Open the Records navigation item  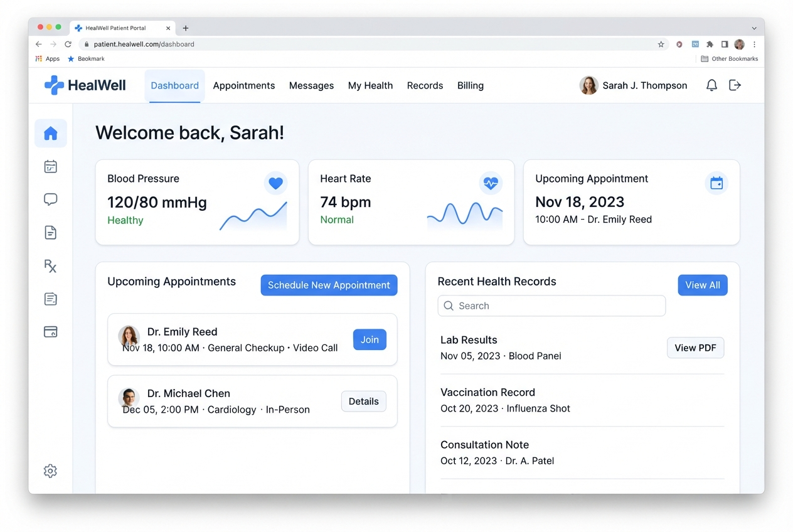tap(425, 86)
